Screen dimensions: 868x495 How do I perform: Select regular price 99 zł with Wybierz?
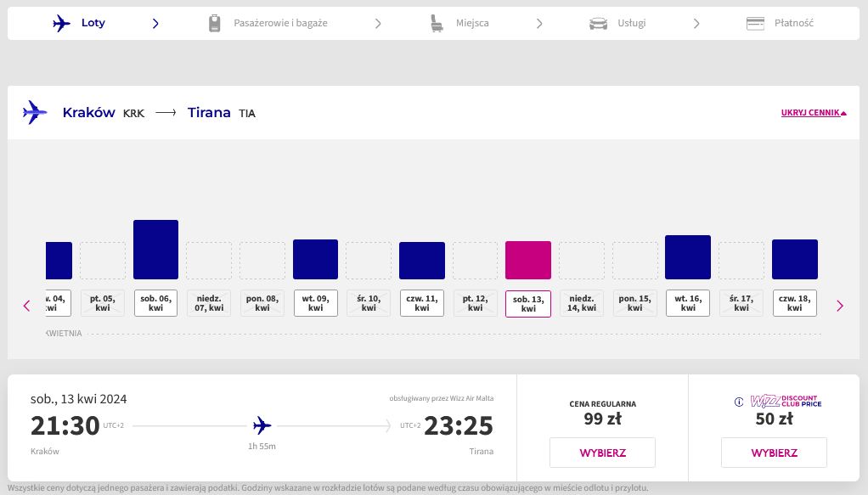tap(602, 453)
